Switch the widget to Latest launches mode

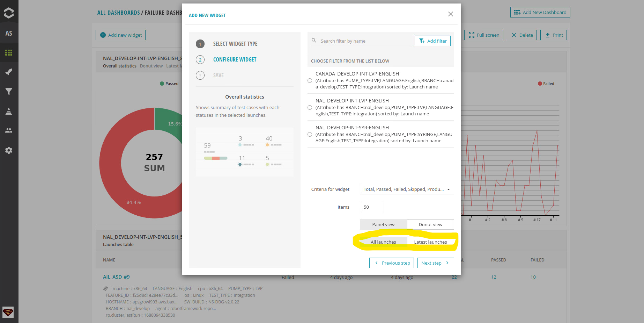click(x=430, y=242)
